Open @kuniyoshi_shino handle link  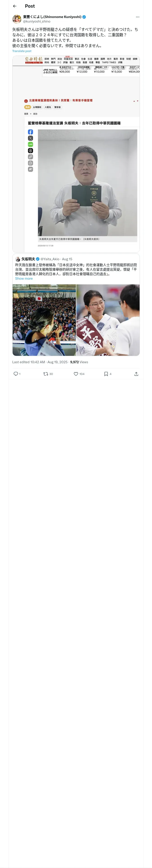37,21
